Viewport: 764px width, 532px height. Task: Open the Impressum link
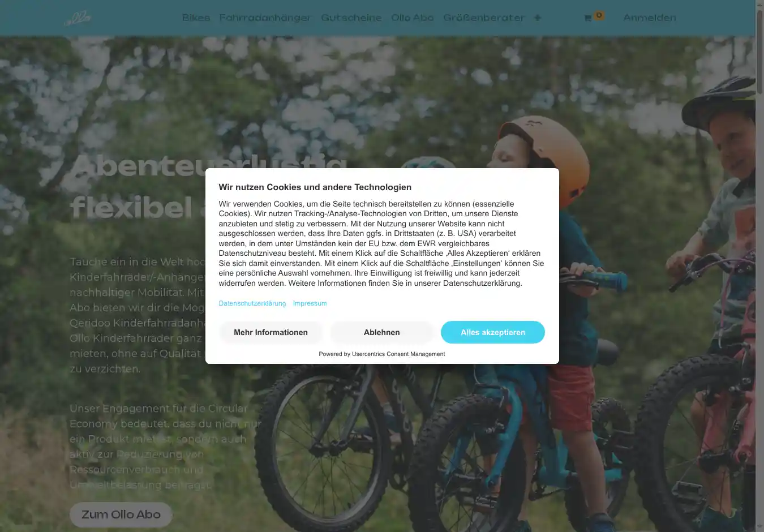coord(310,303)
